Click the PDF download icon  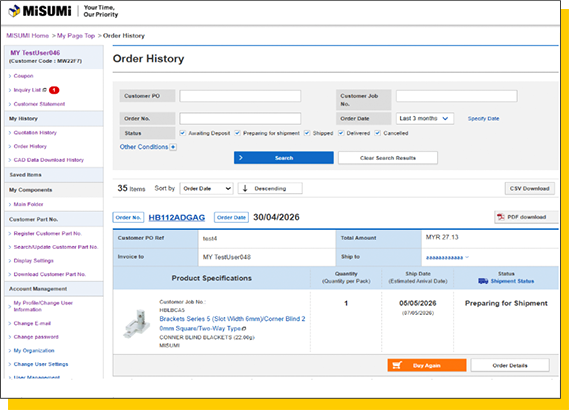501,217
